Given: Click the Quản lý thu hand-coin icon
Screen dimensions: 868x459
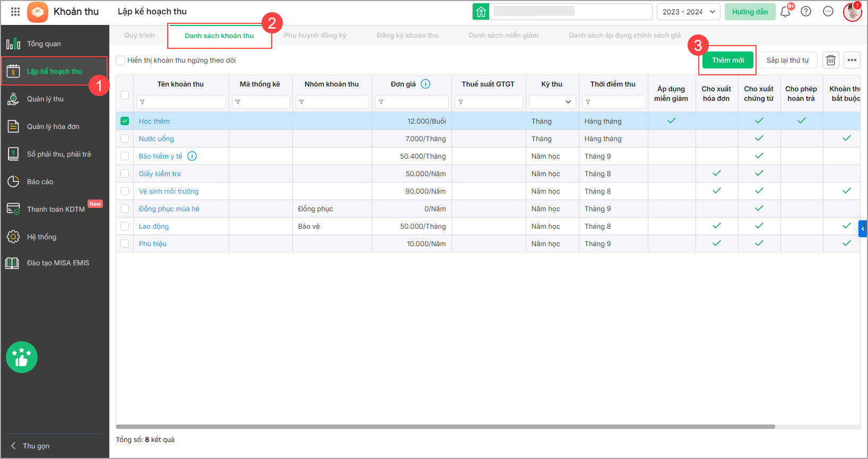Looking at the screenshot, I should click(x=13, y=99).
